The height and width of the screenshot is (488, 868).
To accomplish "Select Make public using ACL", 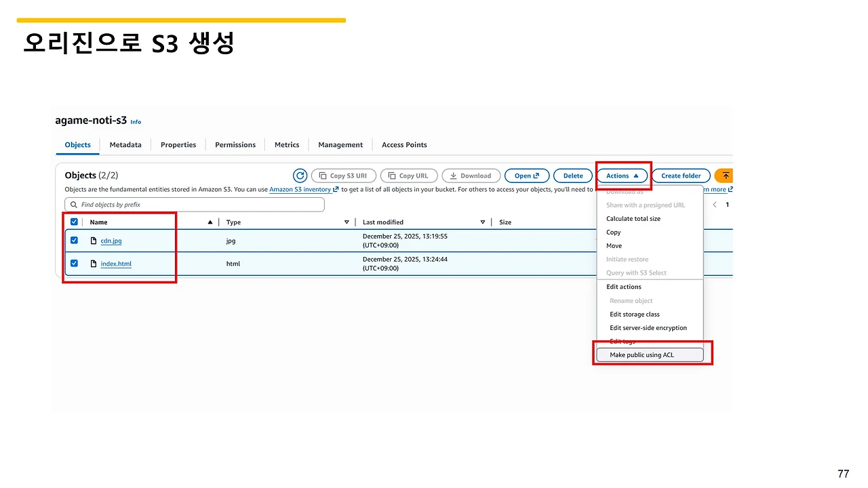I will tap(650, 354).
